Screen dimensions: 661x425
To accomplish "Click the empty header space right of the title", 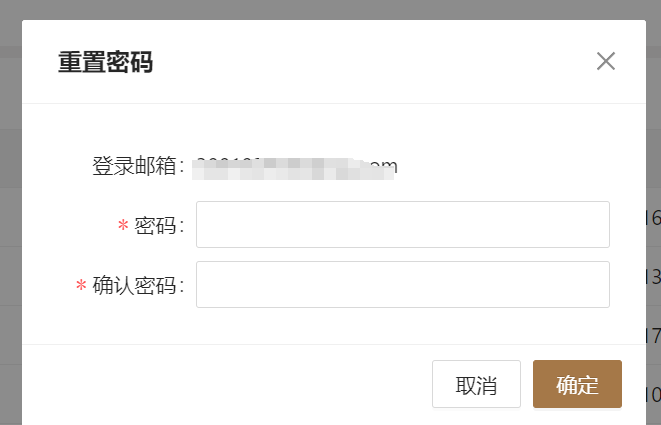I will point(371,62).
